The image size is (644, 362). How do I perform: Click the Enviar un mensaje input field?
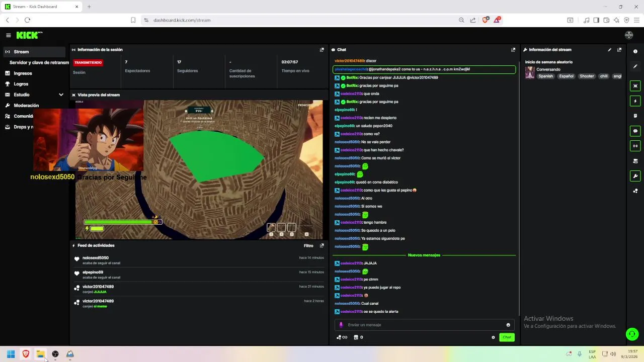click(424, 325)
